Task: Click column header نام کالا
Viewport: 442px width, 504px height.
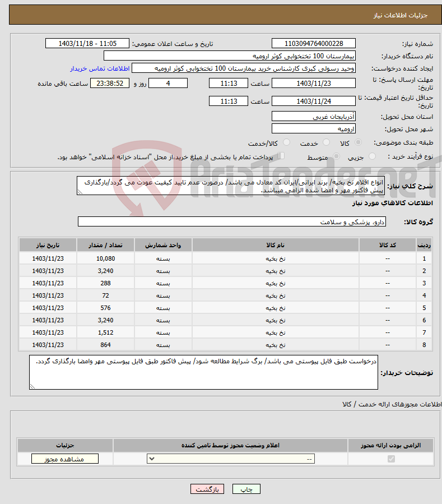Action: (275, 245)
